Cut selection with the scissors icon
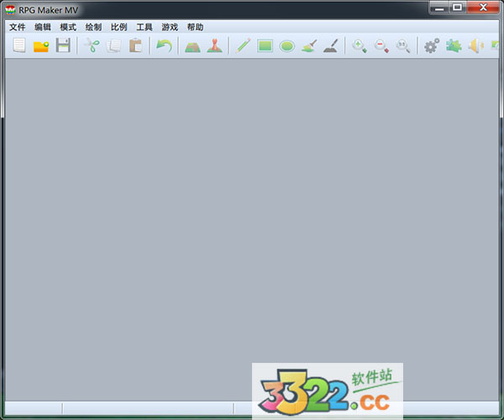Viewport: 504px width, 420px height. [92, 45]
